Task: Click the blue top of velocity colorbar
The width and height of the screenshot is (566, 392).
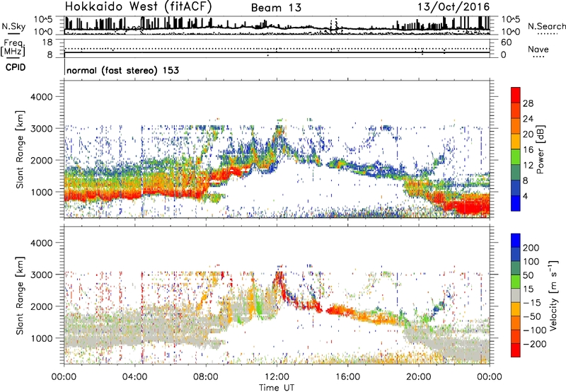Action: (516, 241)
